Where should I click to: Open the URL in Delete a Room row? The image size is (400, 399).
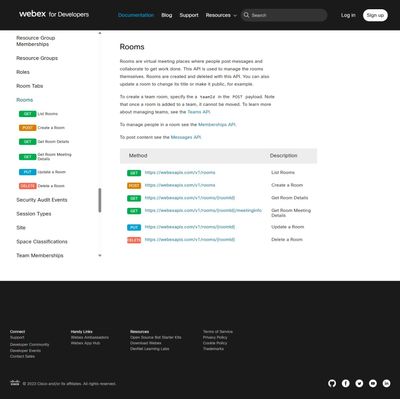190,240
